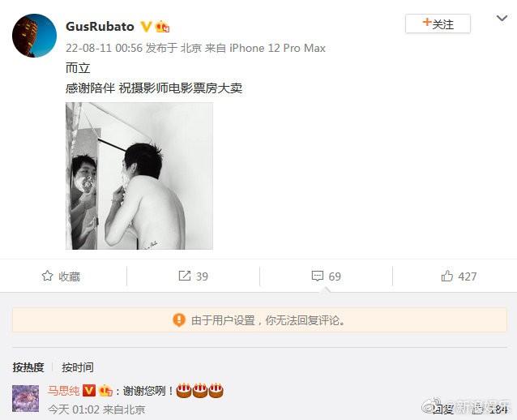The image size is (517, 420).
Task: Open the GusRubato profile name link
Action: point(100,27)
